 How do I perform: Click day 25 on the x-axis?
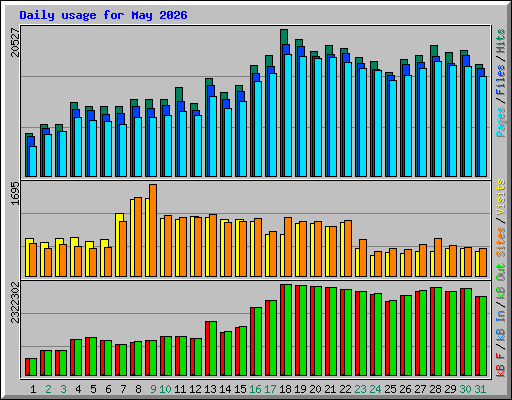[x=390, y=389]
